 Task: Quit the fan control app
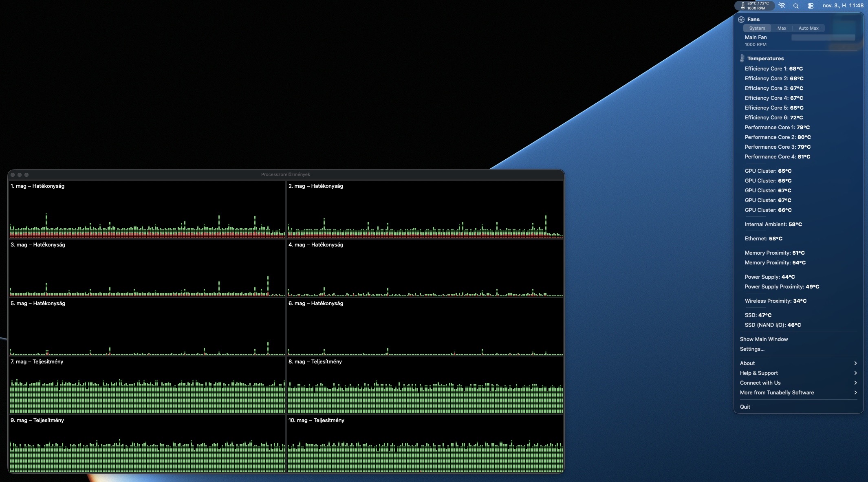745,407
